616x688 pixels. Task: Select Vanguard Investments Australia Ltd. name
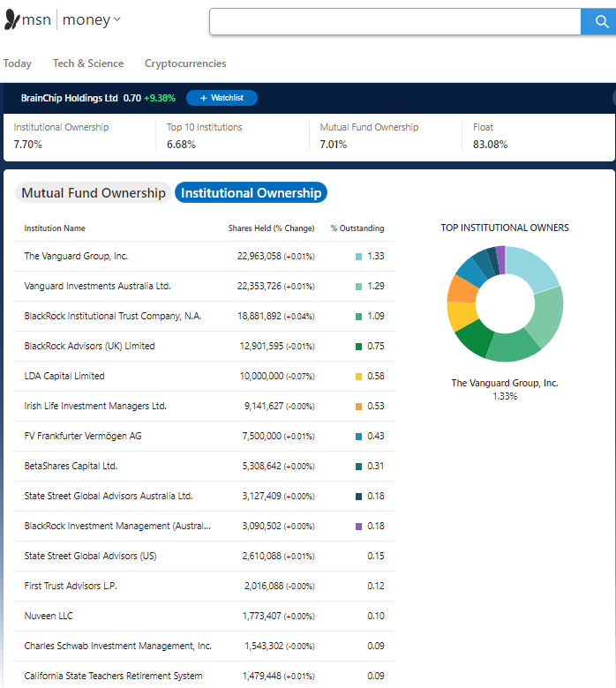click(97, 286)
